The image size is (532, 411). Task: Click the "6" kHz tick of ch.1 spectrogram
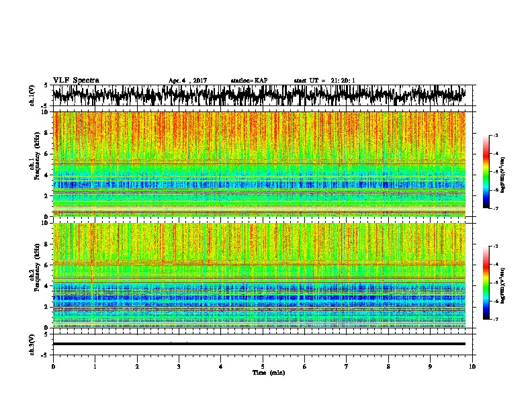pos(48,154)
